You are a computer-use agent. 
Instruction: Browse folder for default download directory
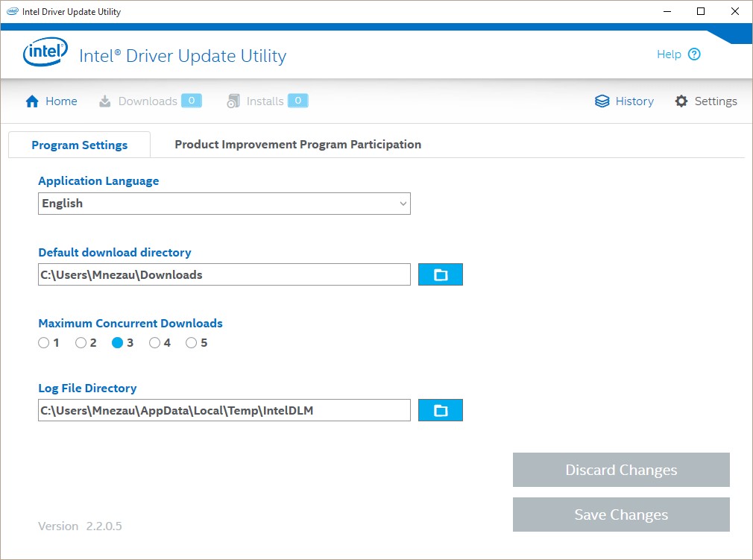point(441,274)
